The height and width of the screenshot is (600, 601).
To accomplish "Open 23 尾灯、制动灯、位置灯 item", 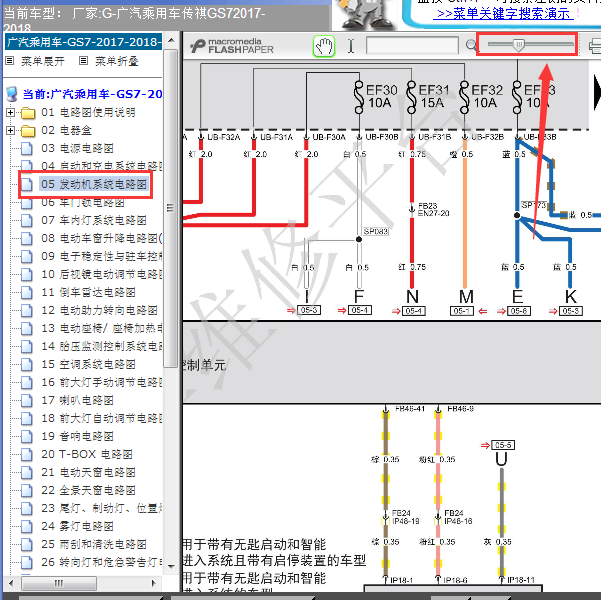I will click(101, 508).
